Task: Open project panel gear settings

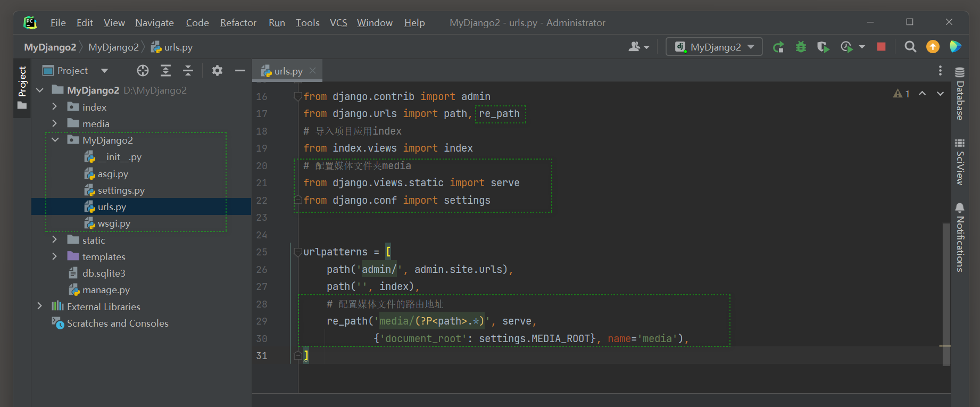Action: coord(217,71)
